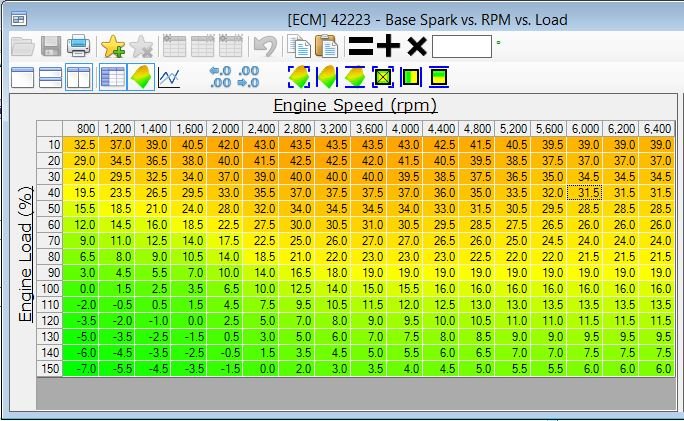Select the load 40 row header
Screen dimensions: 684x421
coord(49,192)
